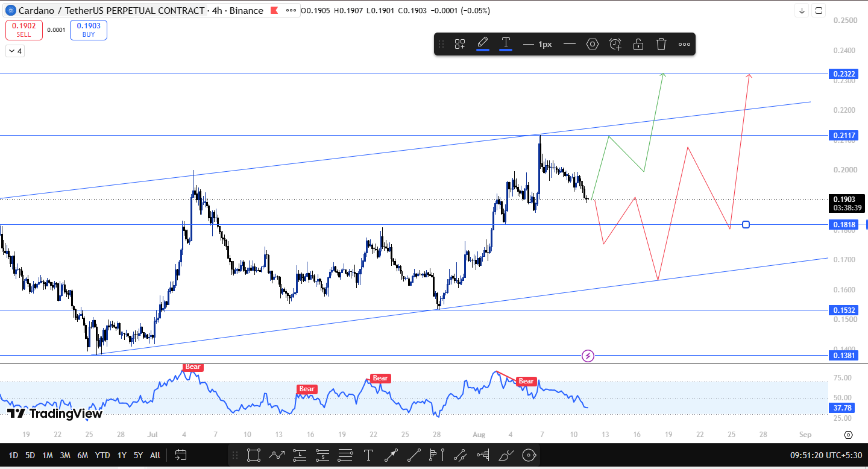Open more options three-dots in drawing toolbar
The width and height of the screenshot is (868, 469).
[x=684, y=44]
